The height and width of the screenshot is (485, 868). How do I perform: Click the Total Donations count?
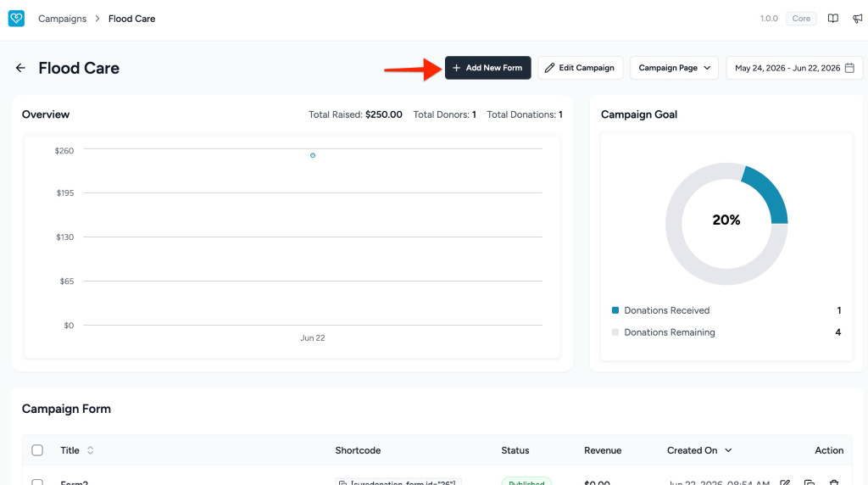pos(525,114)
